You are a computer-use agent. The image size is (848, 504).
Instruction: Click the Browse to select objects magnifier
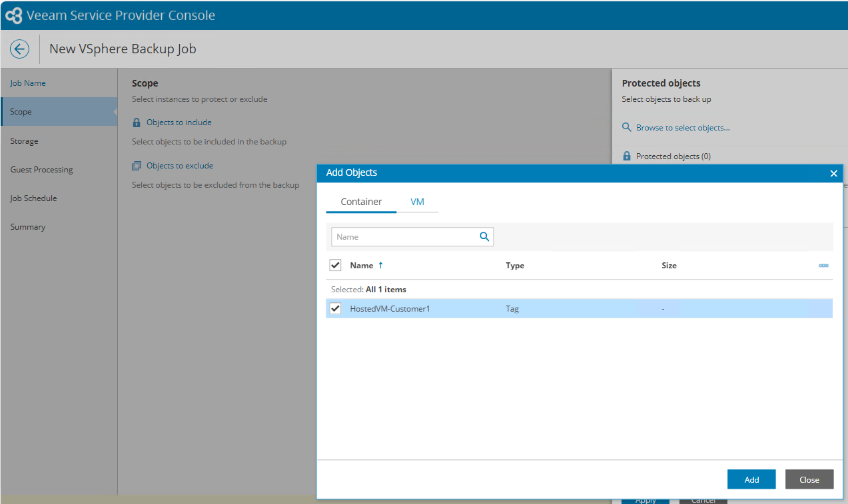(626, 127)
